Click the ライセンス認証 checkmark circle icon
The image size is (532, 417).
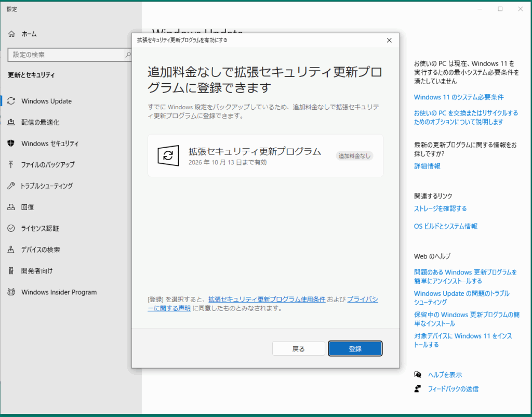coord(11,229)
